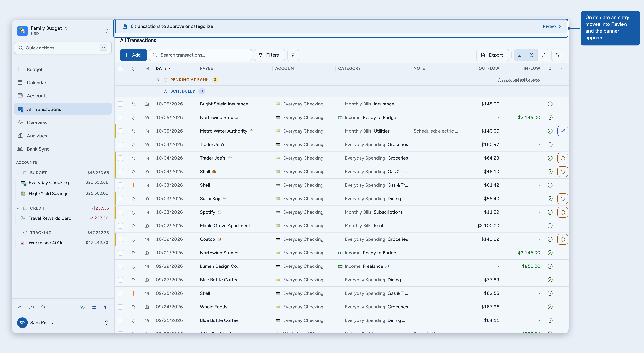Check the Bright Shield Insurance row checkbox

tap(120, 104)
